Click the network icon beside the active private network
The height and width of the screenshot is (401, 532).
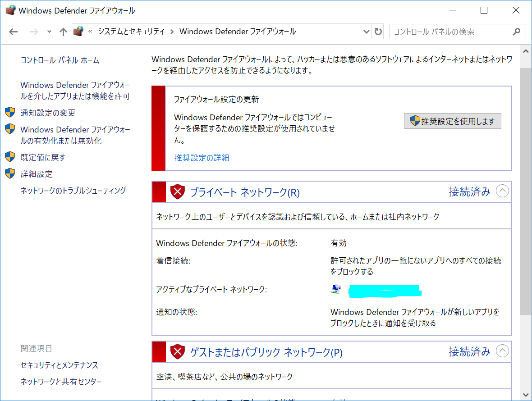tap(336, 290)
